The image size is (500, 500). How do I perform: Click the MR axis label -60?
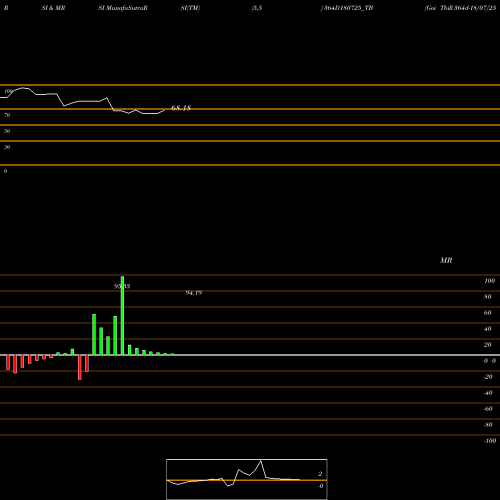[488, 409]
